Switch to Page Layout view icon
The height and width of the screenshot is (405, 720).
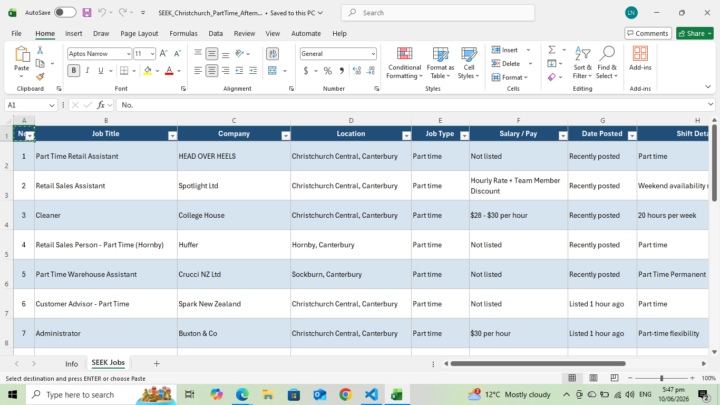tap(593, 378)
